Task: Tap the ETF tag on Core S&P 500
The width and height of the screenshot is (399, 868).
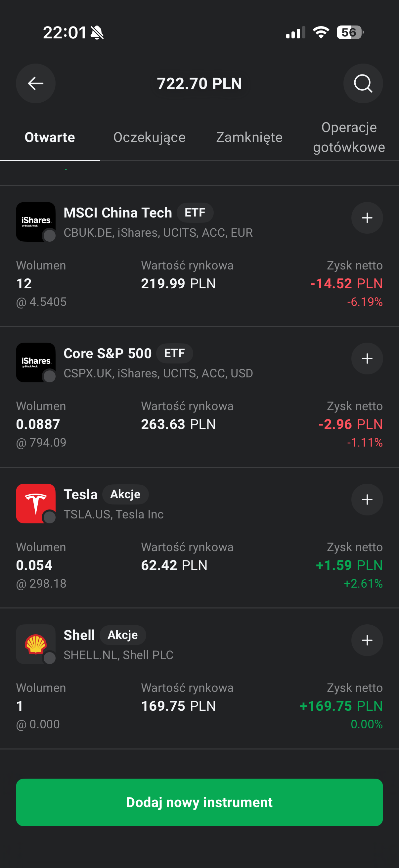Action: click(174, 353)
